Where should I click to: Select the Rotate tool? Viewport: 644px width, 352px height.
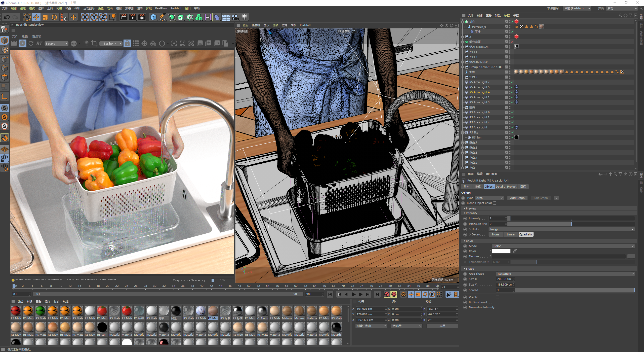[x=54, y=17]
